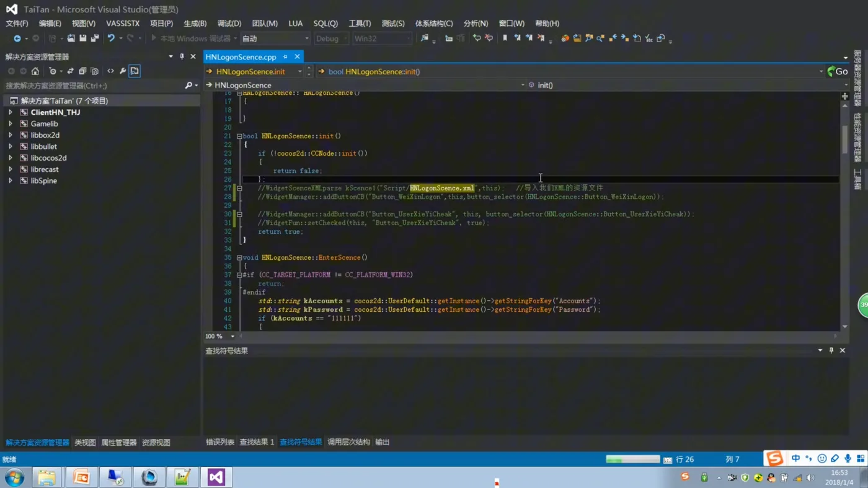Toggle Preview Selected Items in Solution Explorer
Viewport: 868px width, 488px height.
click(135, 71)
